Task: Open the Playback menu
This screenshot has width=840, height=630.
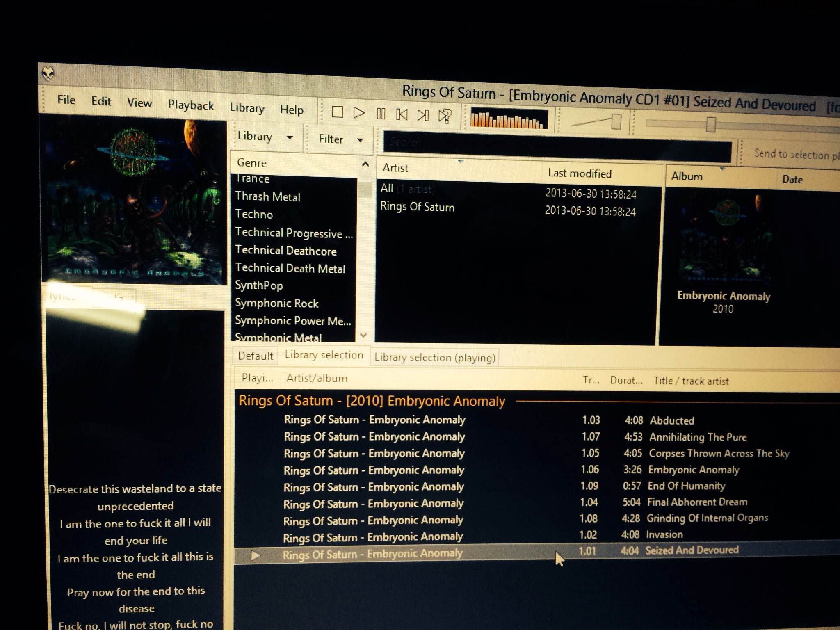Action: [x=191, y=105]
